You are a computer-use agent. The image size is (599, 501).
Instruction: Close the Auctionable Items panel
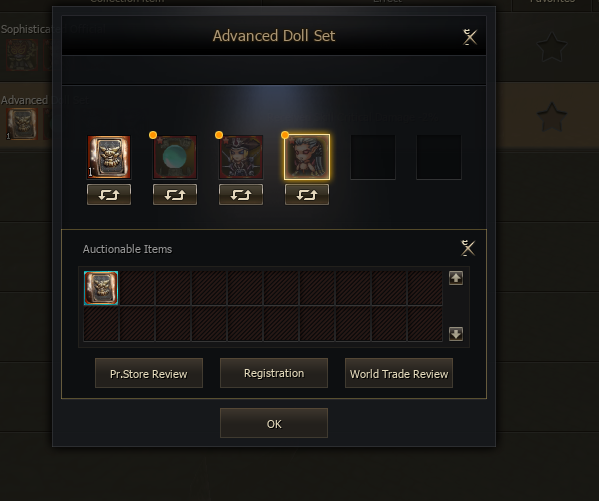[468, 248]
